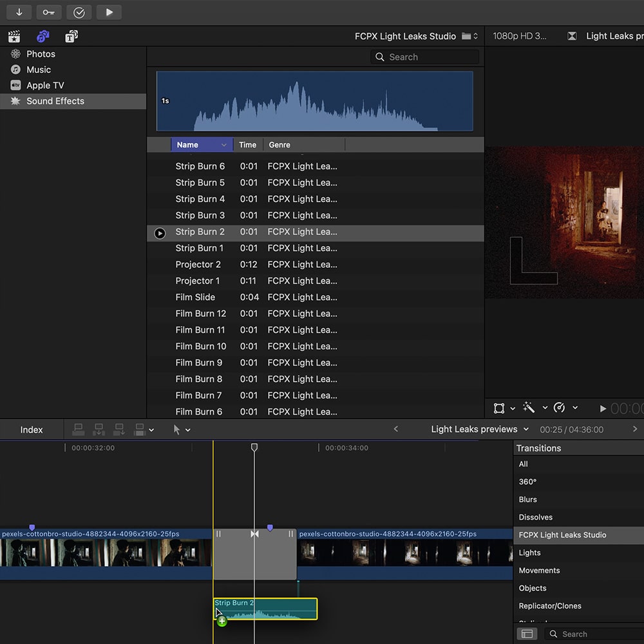Expand the Select tool arrow dropdown

188,430
